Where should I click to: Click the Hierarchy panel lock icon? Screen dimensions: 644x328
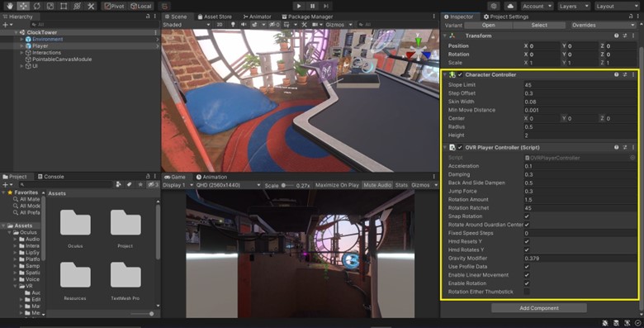[x=148, y=17]
